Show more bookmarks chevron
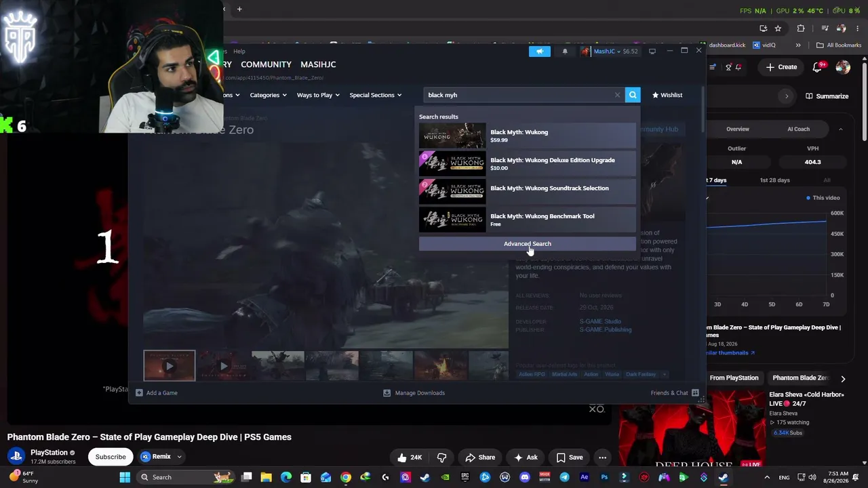The width and height of the screenshot is (868, 488). (798, 45)
